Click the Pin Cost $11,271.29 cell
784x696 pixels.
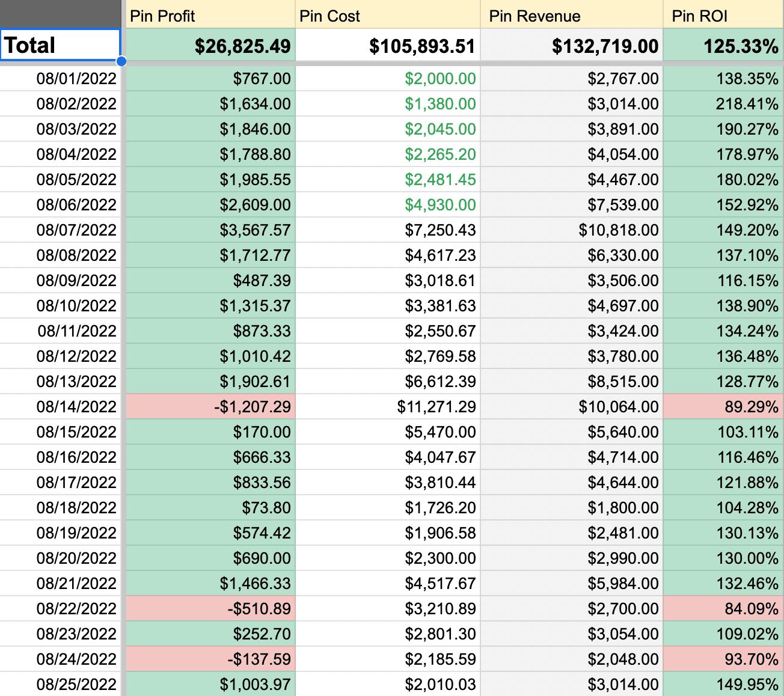[x=388, y=407]
